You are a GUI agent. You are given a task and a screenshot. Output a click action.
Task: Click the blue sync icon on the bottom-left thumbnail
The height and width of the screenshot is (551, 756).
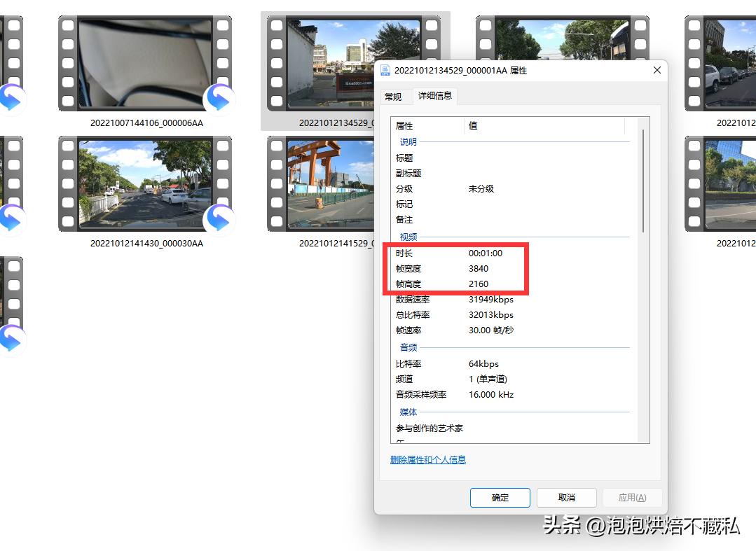point(11,341)
